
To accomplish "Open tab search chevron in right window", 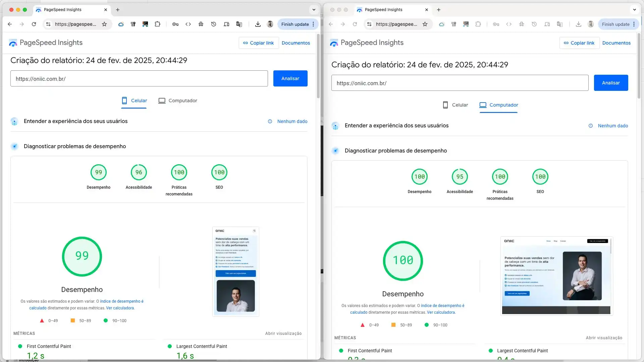I will (634, 10).
